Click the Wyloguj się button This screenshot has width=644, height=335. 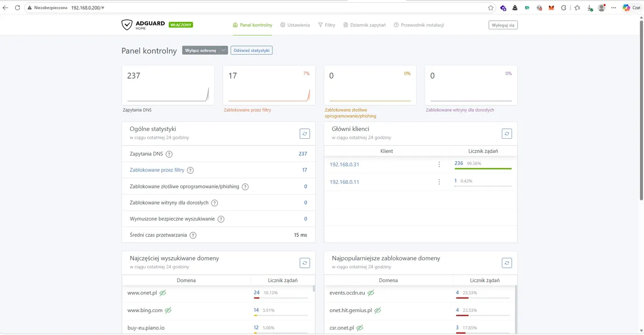tap(503, 25)
